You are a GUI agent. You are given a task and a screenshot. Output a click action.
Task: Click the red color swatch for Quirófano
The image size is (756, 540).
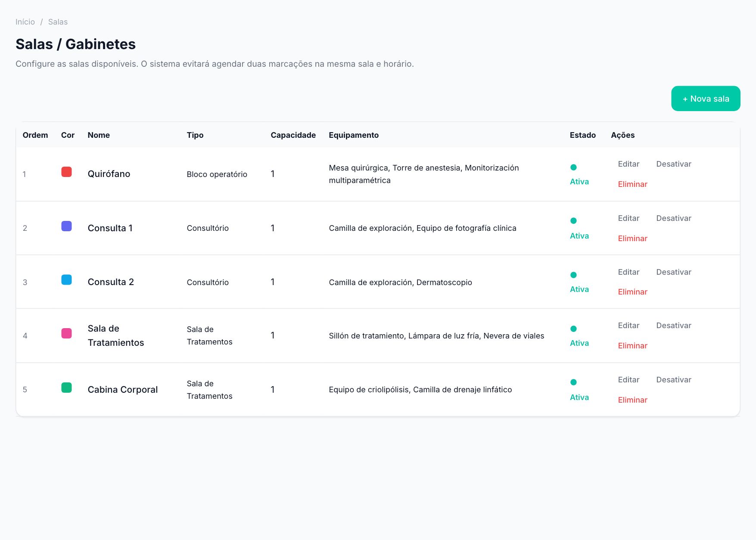click(66, 172)
